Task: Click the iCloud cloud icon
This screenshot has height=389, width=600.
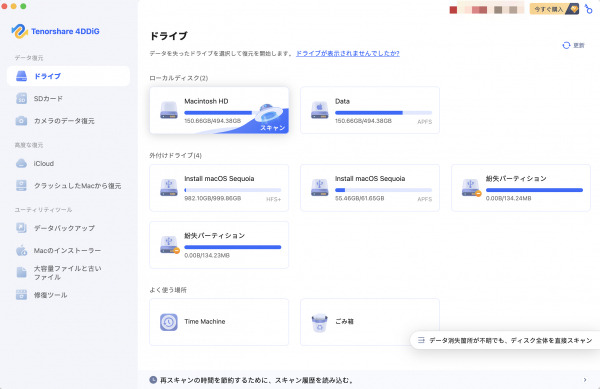Action: coord(21,163)
